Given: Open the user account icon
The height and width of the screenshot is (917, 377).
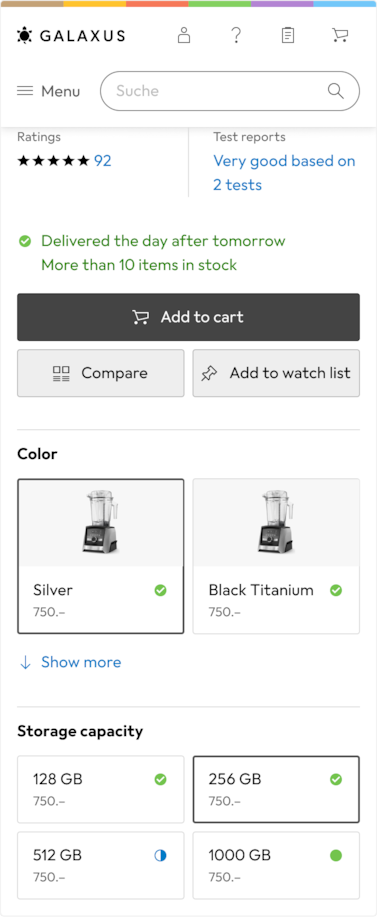Looking at the screenshot, I should (x=184, y=36).
